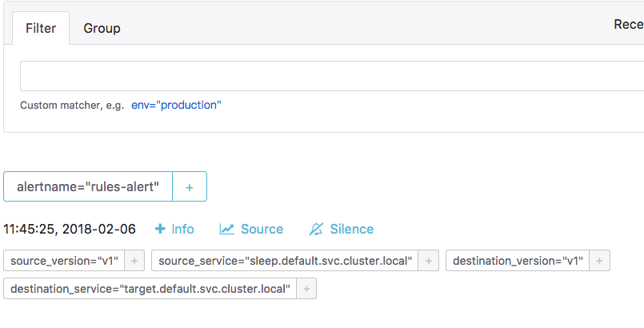Click the Custom matcher hint text

pos(72,106)
